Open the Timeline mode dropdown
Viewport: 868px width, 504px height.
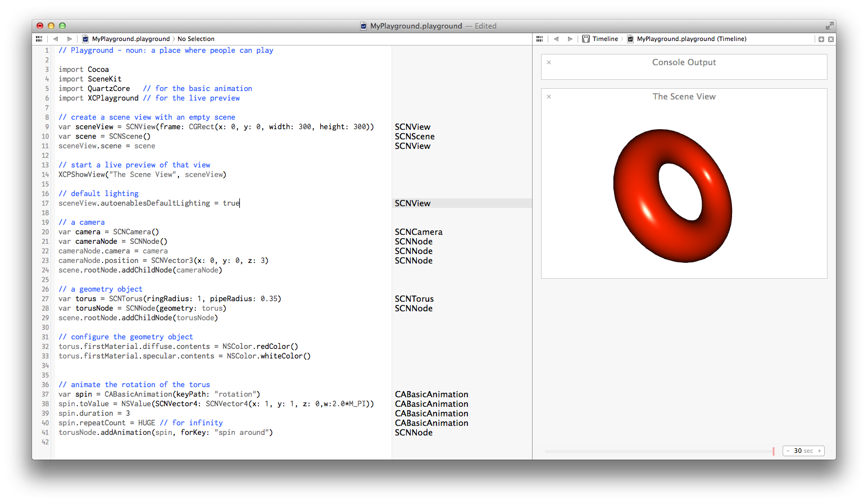pos(600,39)
